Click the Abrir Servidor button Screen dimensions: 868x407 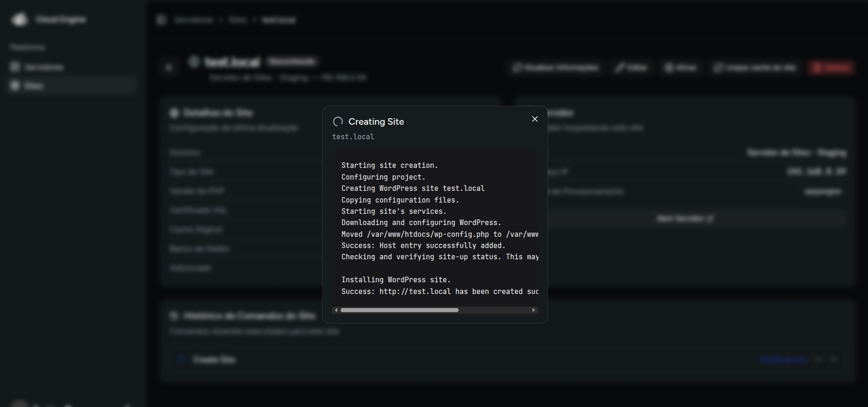(685, 219)
